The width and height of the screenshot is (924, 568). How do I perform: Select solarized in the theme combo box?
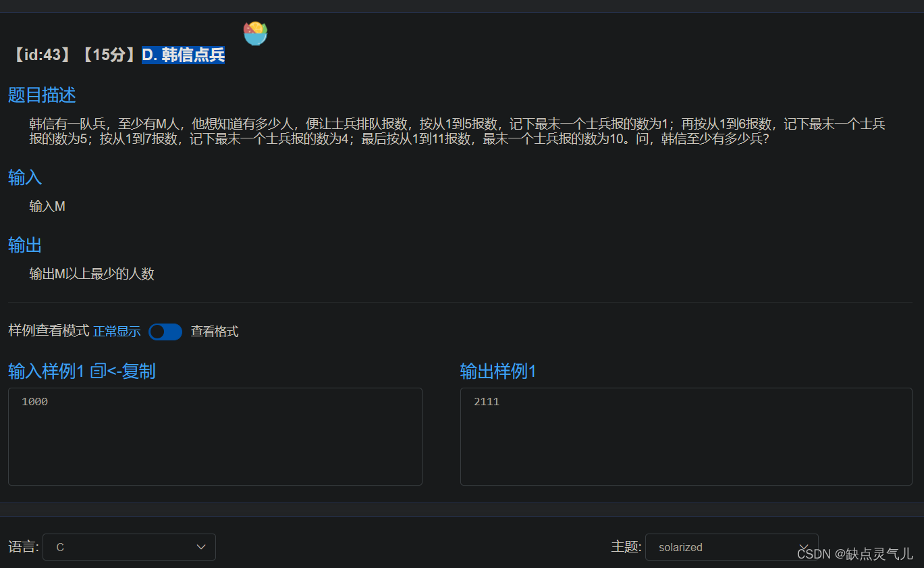(732, 547)
